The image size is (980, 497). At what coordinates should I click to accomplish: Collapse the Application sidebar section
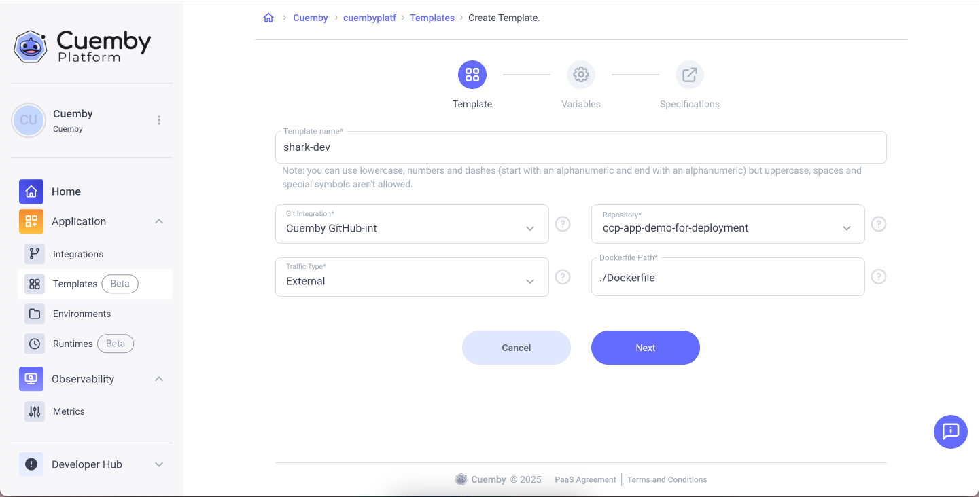[x=159, y=221]
